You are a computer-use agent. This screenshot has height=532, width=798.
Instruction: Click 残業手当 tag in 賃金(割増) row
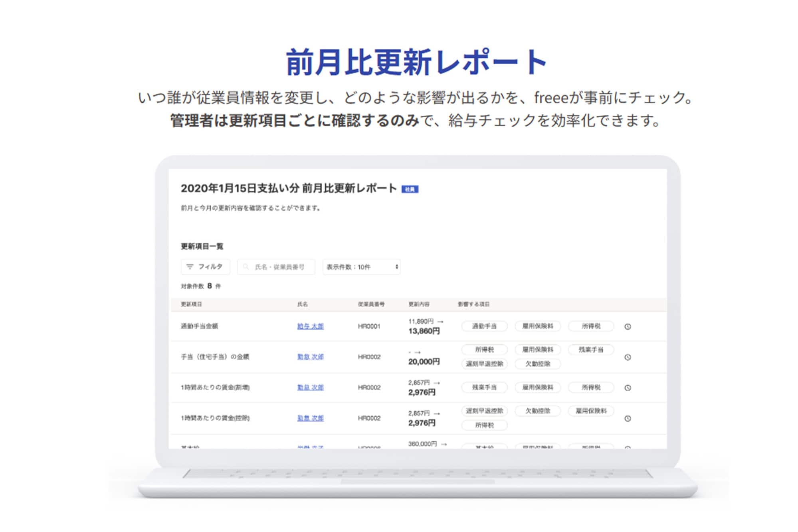[484, 387]
